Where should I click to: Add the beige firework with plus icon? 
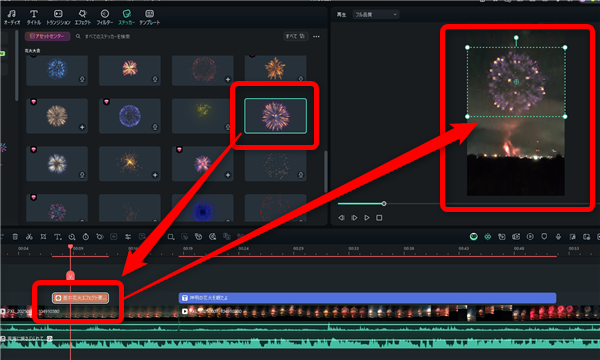(82, 127)
